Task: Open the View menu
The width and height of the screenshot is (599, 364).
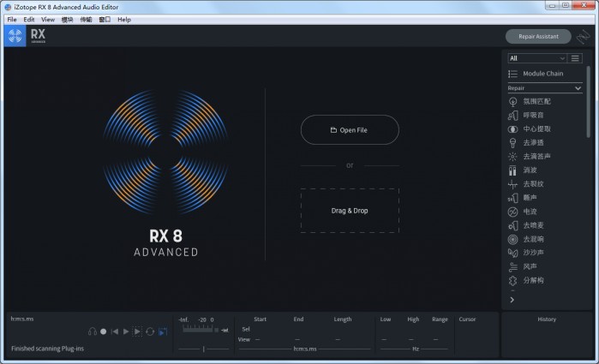Action: point(48,20)
